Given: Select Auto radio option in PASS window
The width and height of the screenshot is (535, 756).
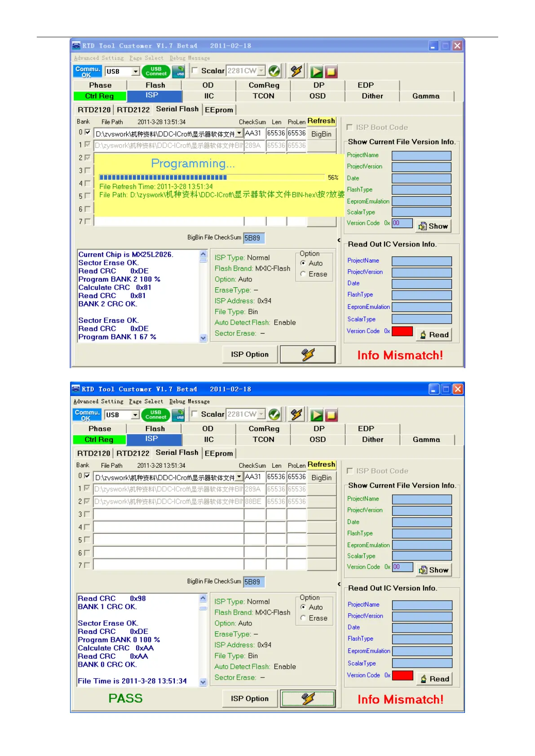Looking at the screenshot, I should tap(303, 607).
